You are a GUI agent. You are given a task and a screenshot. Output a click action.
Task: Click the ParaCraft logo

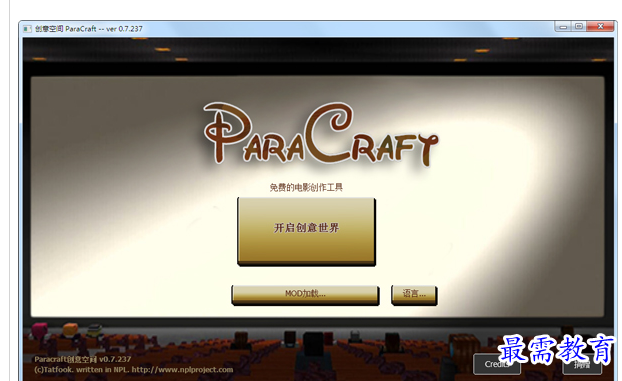(321, 134)
